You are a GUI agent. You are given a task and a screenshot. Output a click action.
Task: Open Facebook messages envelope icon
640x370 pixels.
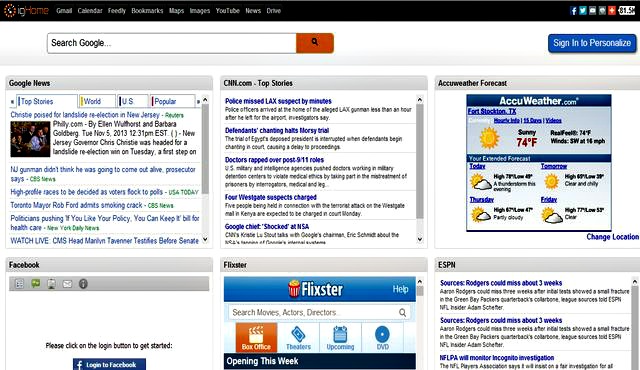tap(67, 284)
